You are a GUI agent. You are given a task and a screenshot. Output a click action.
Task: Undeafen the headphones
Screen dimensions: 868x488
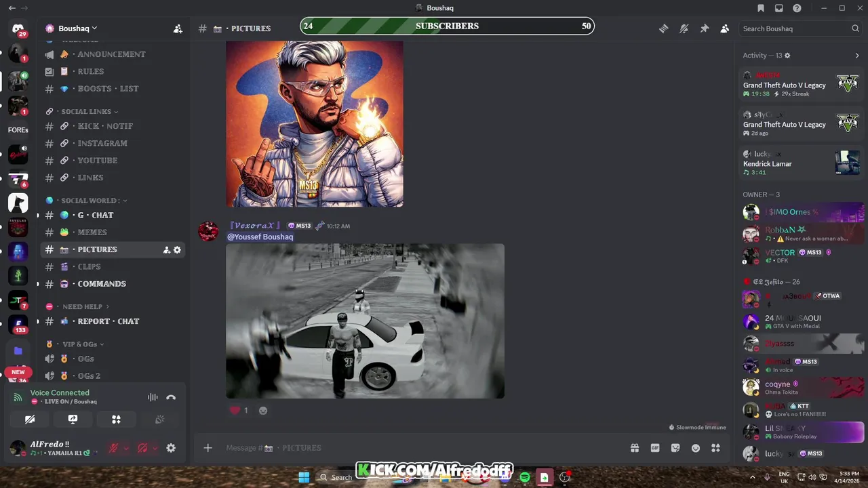pyautogui.click(x=142, y=448)
